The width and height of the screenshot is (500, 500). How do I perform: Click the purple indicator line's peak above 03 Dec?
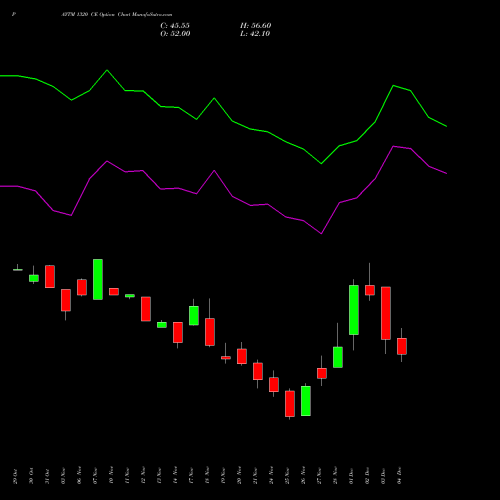click(x=394, y=146)
